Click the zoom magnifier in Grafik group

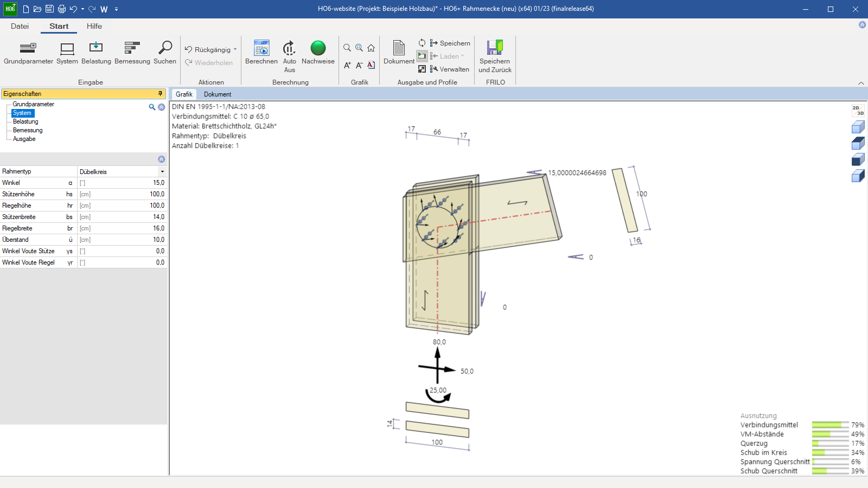pos(347,48)
